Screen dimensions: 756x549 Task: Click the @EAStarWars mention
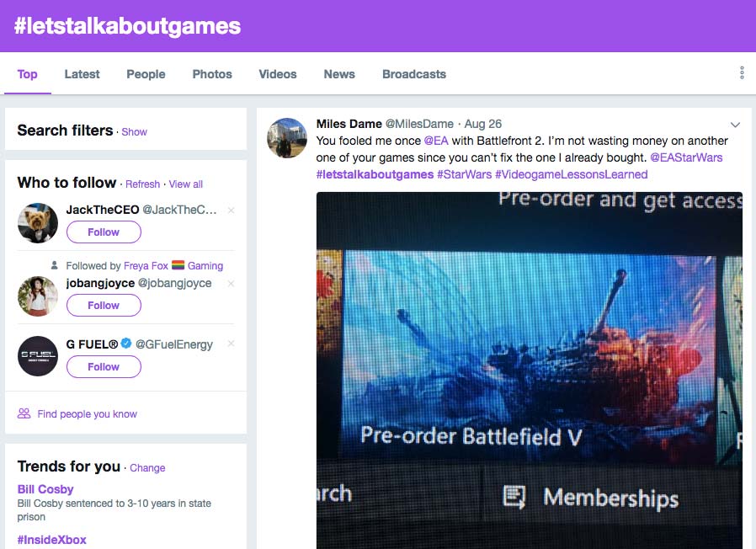pos(687,157)
